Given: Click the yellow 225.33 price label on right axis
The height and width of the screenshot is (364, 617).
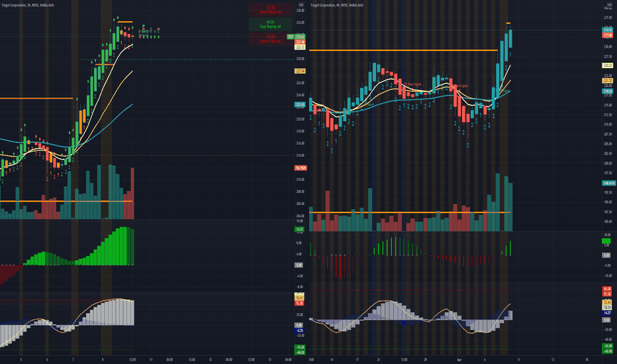Looking at the screenshot, I should 608,66.
